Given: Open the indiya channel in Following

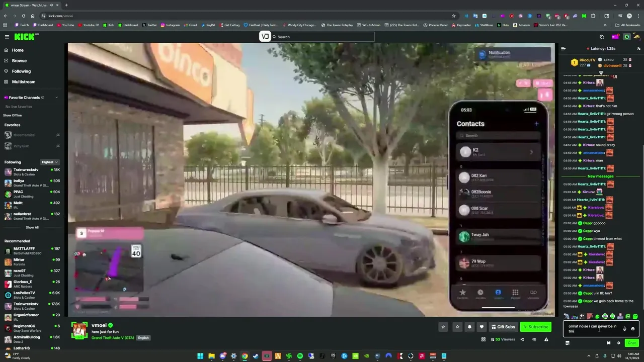Looking at the screenshot, I should (31, 183).
